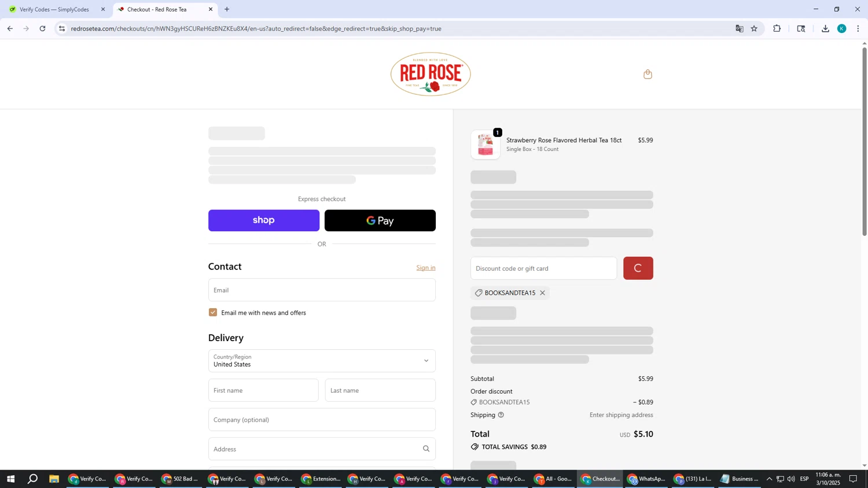This screenshot has height=488, width=868.
Task: Switch to Business taskbar window
Action: (739, 479)
